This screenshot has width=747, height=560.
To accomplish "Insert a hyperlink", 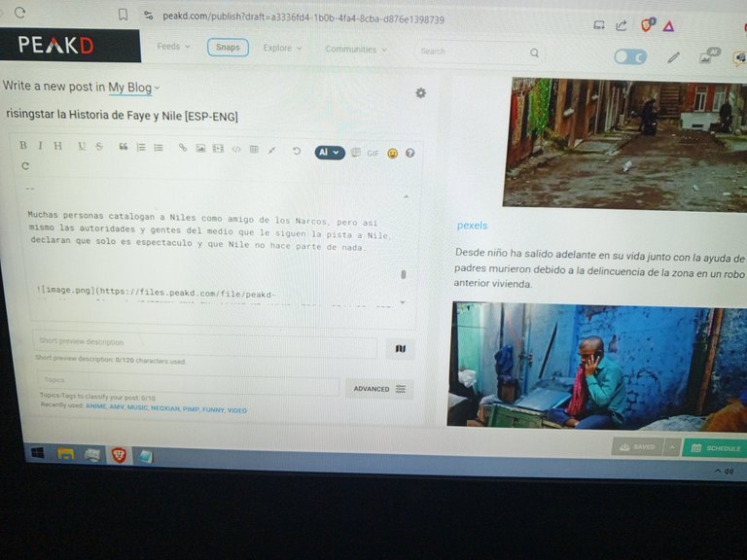I will click(183, 148).
